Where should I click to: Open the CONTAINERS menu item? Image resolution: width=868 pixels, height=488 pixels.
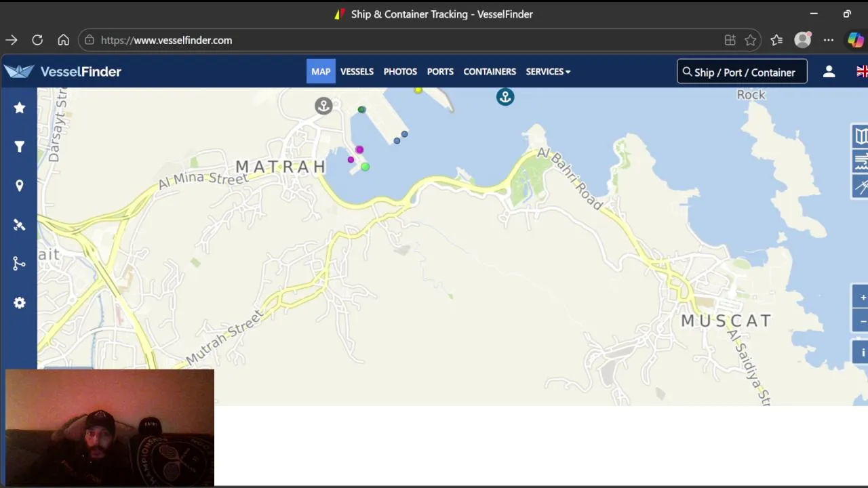coord(490,71)
